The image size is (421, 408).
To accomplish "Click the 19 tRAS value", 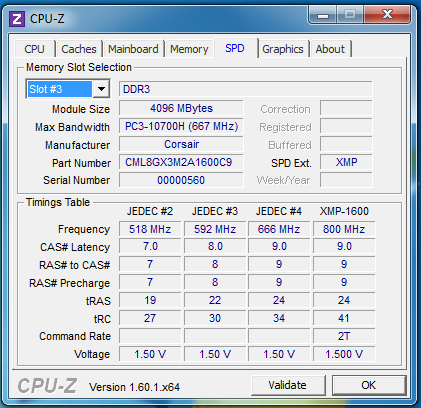I will tap(150, 300).
